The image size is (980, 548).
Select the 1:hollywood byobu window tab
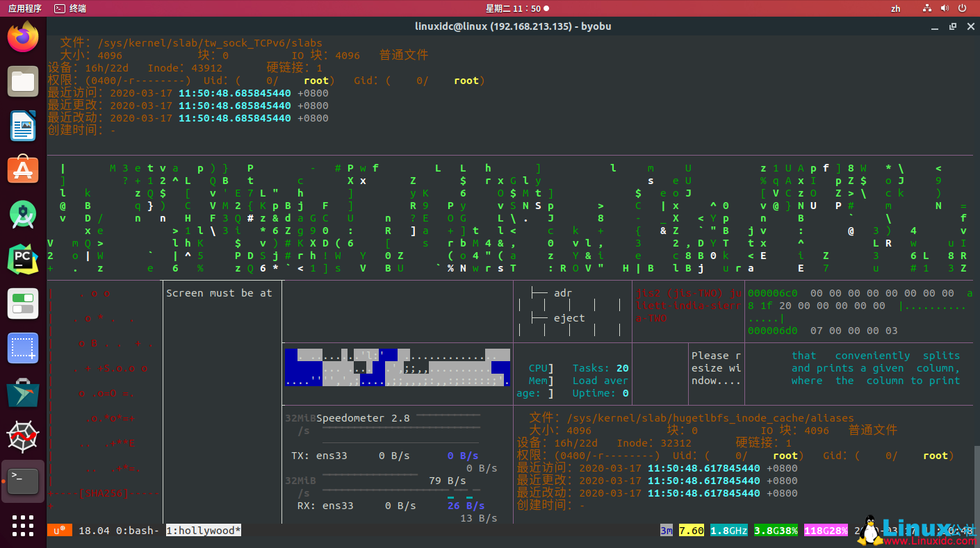point(203,531)
